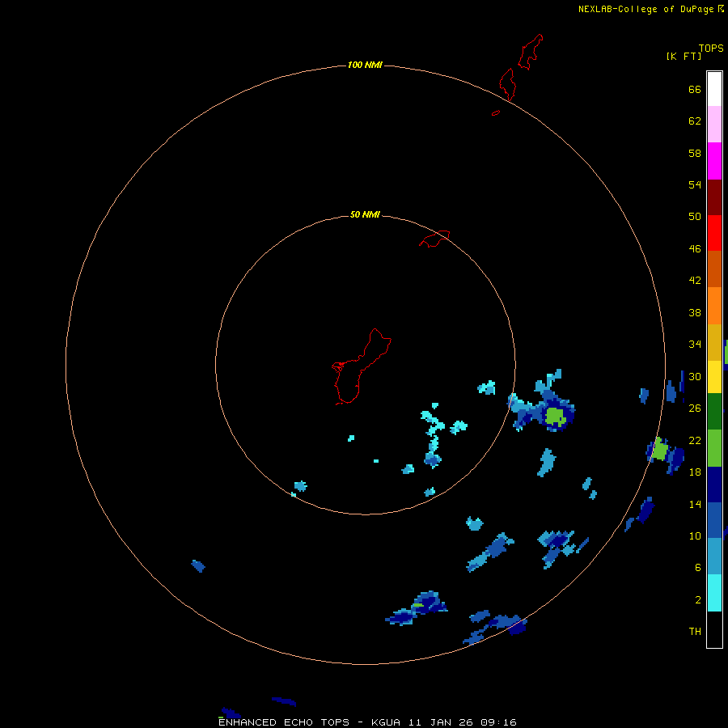Screen dimensions: 728x728
Task: Click the magenta legend swatch
Action: coord(714,161)
